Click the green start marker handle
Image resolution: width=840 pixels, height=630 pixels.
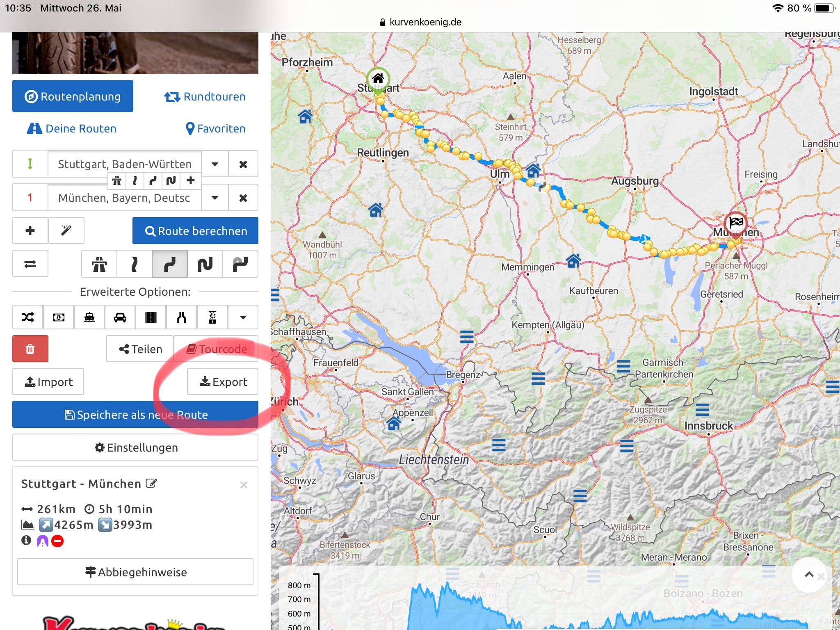click(30, 164)
